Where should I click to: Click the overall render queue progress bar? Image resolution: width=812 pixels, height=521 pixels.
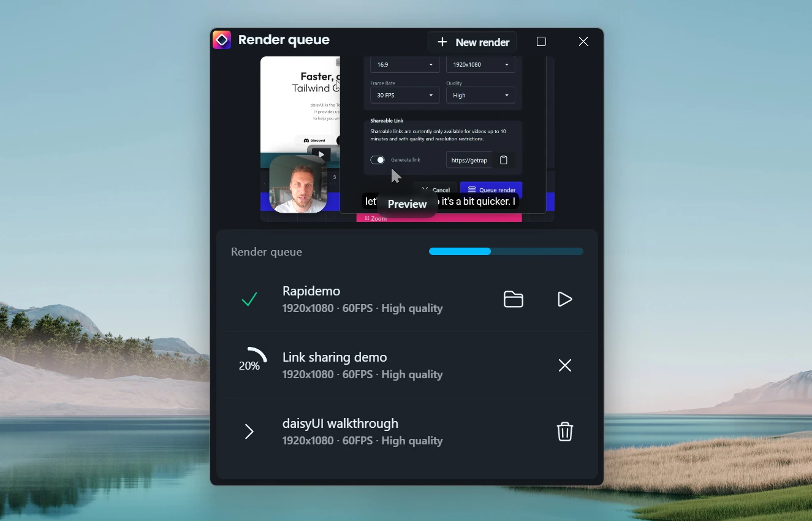[506, 251]
